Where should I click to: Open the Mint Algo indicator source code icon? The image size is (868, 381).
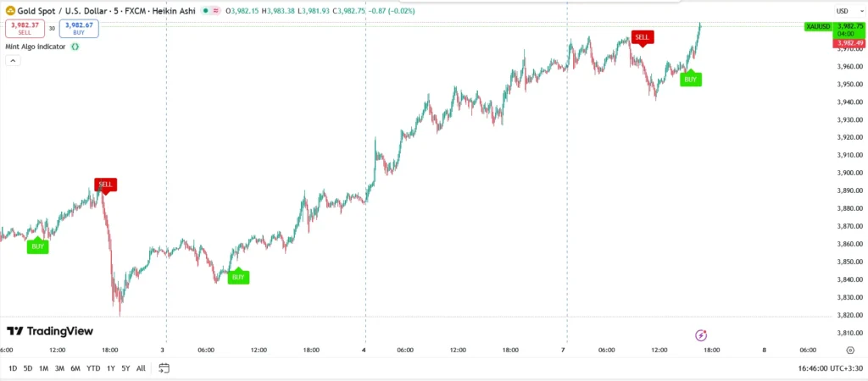[x=75, y=47]
